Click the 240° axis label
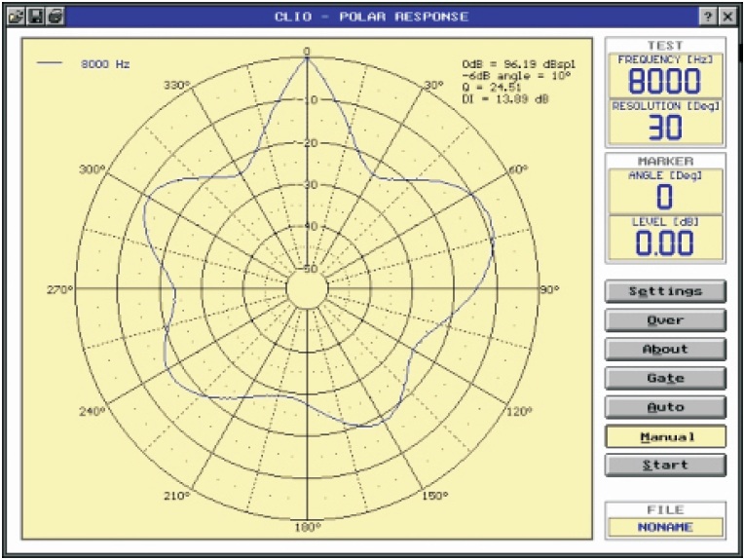The image size is (744, 560). coord(93,411)
